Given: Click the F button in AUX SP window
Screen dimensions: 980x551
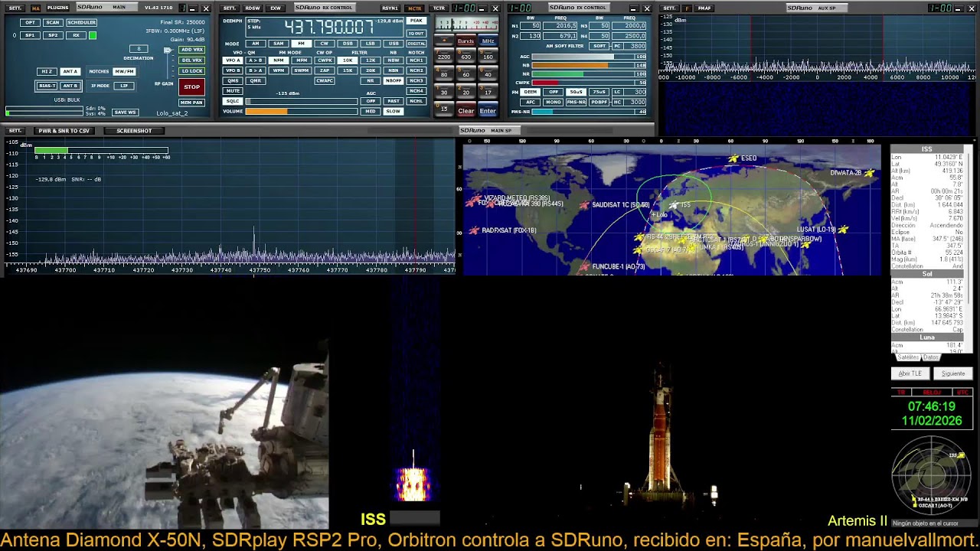Looking at the screenshot, I should [x=687, y=8].
